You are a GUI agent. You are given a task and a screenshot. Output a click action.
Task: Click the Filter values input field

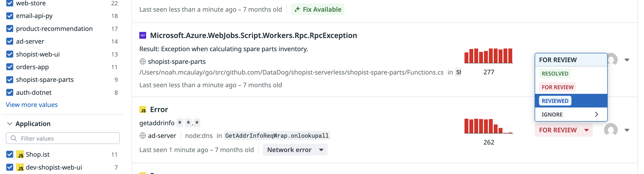pyautogui.click(x=63, y=138)
